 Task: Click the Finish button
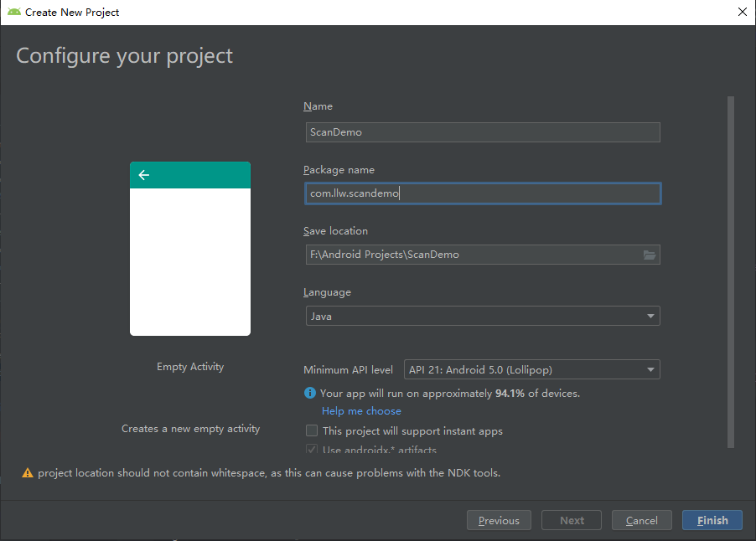coord(712,520)
